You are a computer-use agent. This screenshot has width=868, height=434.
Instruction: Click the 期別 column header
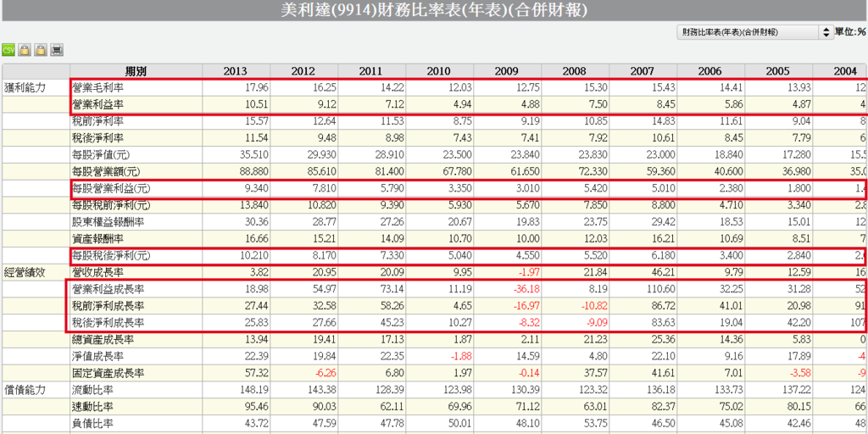point(136,71)
